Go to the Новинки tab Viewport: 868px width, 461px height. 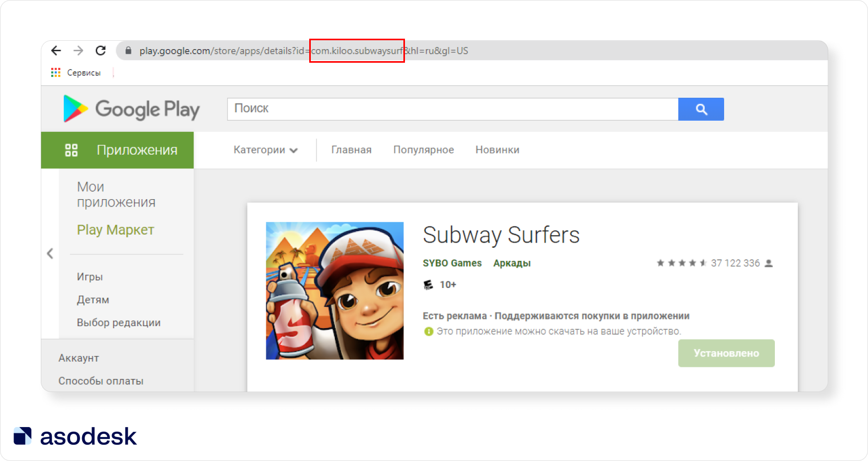tap(497, 150)
